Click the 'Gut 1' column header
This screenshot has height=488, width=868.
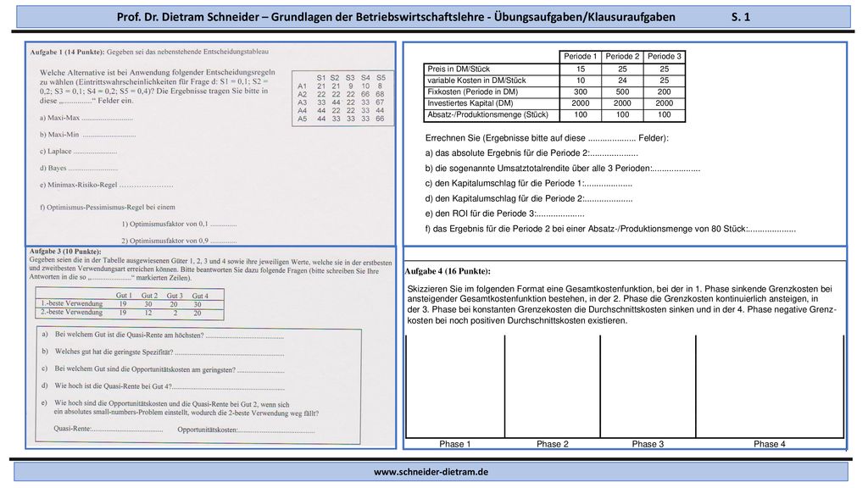tap(124, 296)
